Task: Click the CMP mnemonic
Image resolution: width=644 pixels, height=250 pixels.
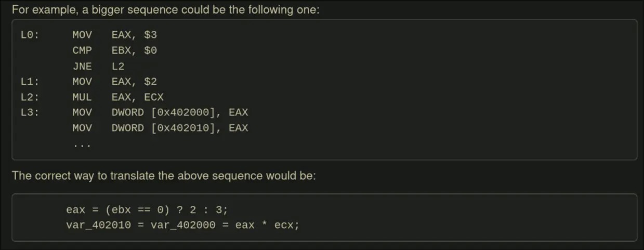Action: 82,50
